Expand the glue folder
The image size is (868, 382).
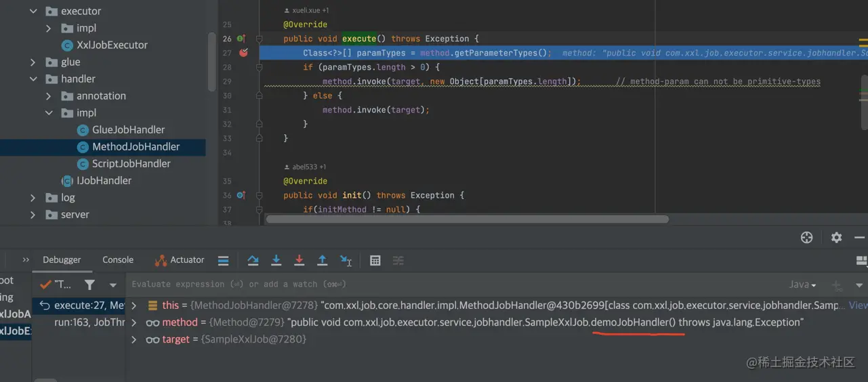(33, 62)
